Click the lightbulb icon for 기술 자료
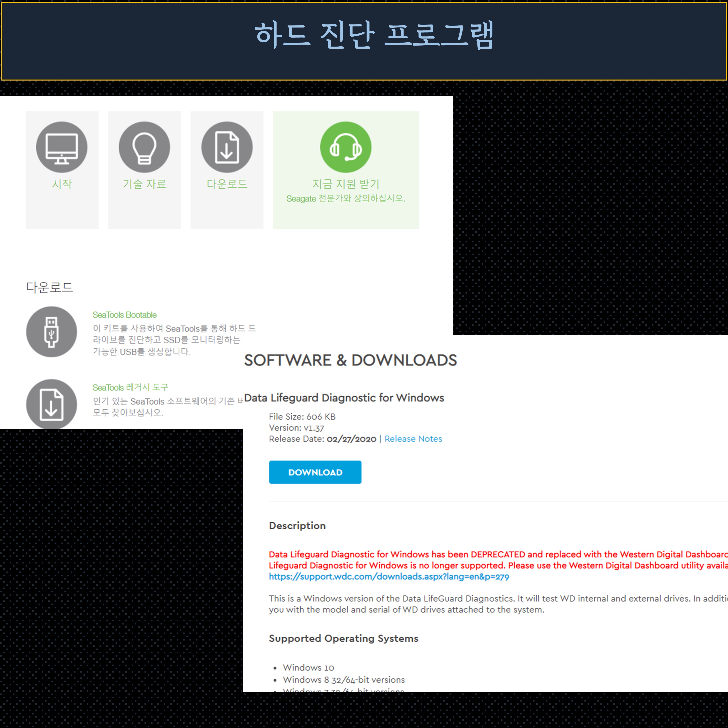This screenshot has height=728, width=728. coord(144,147)
